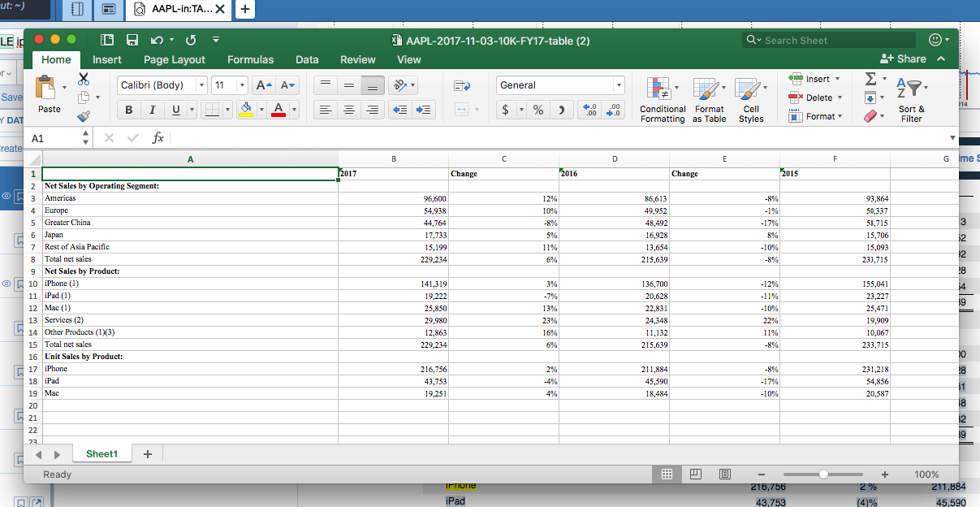Screen dimensions: 980x507
Task: Undo the last action
Action: pos(158,40)
